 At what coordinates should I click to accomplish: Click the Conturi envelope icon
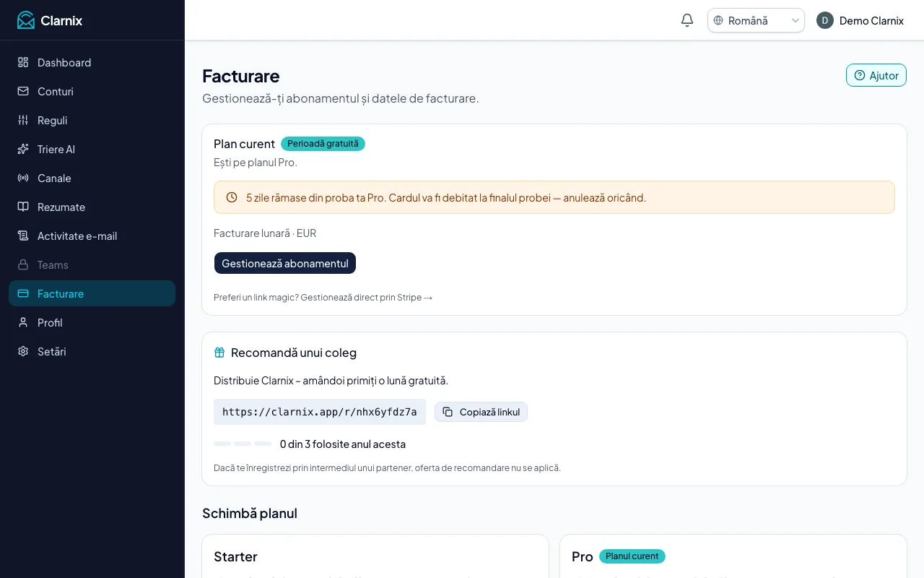23,91
